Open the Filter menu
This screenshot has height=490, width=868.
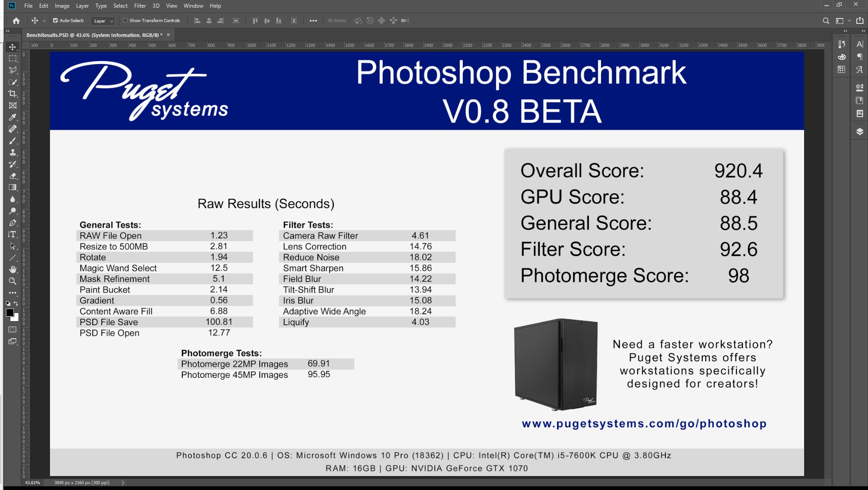140,6
